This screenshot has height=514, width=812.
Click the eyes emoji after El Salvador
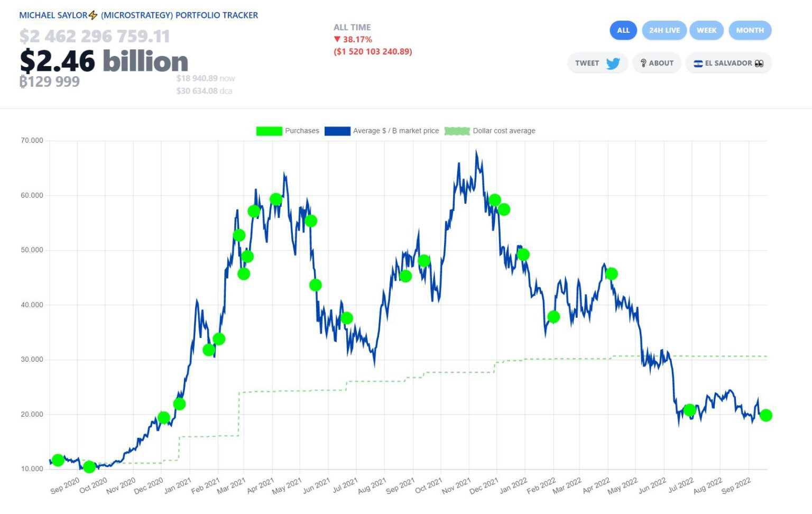[x=759, y=63]
